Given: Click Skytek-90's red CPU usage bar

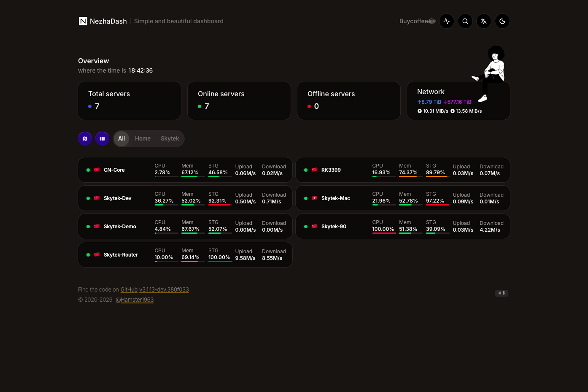Looking at the screenshot, I should (x=384, y=233).
